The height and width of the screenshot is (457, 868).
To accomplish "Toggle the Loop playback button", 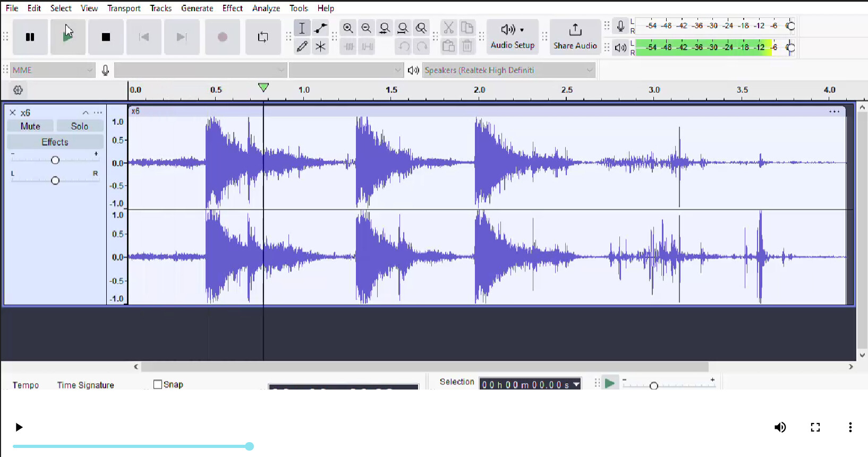I will coord(263,37).
